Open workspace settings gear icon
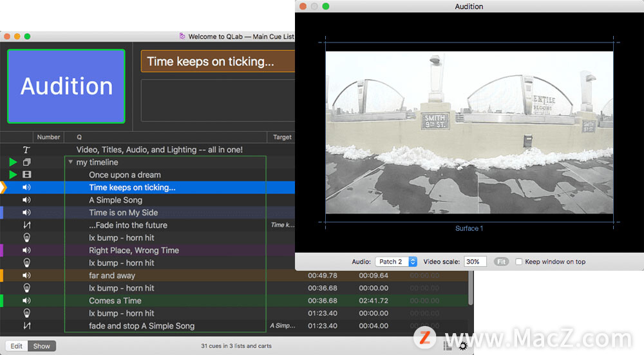644x355 pixels. [463, 347]
